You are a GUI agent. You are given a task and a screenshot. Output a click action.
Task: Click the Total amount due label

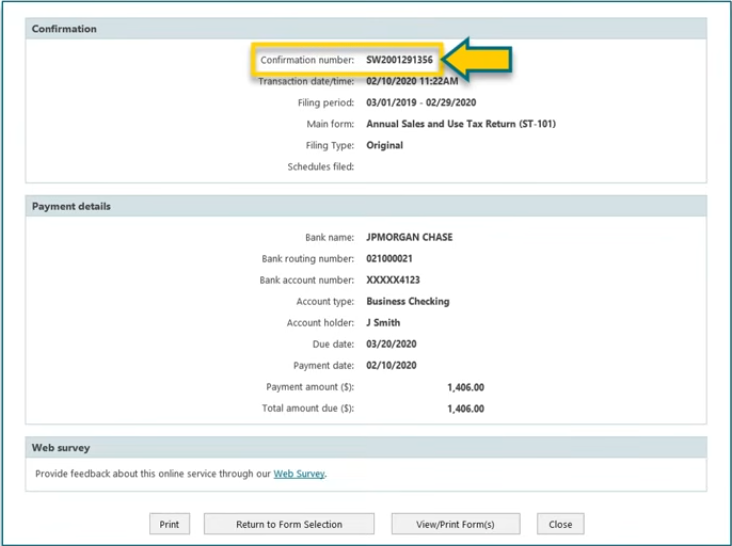pyautogui.click(x=308, y=408)
